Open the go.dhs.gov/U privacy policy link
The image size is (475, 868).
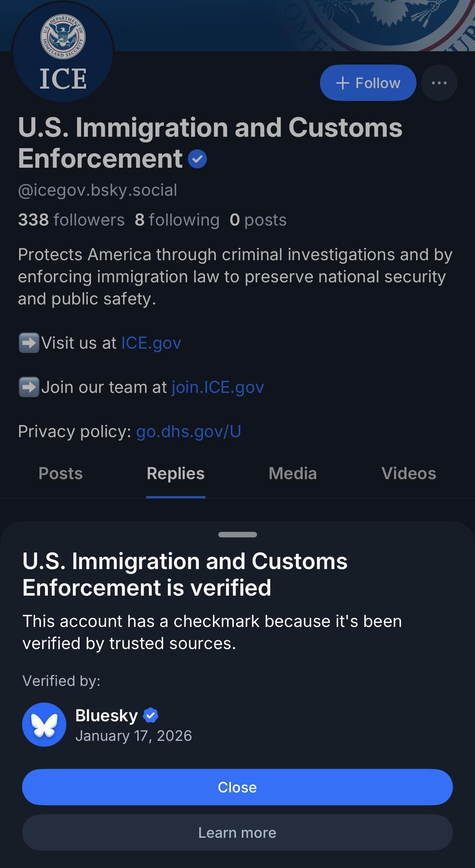click(188, 431)
